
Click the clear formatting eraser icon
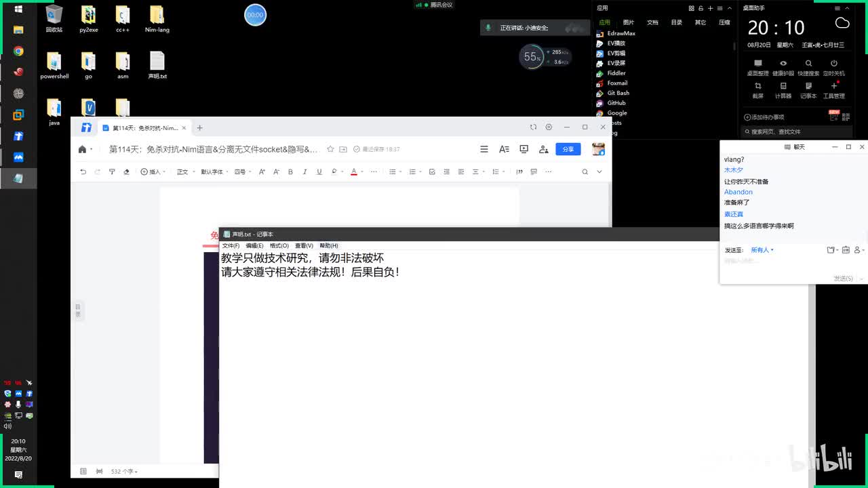click(126, 172)
